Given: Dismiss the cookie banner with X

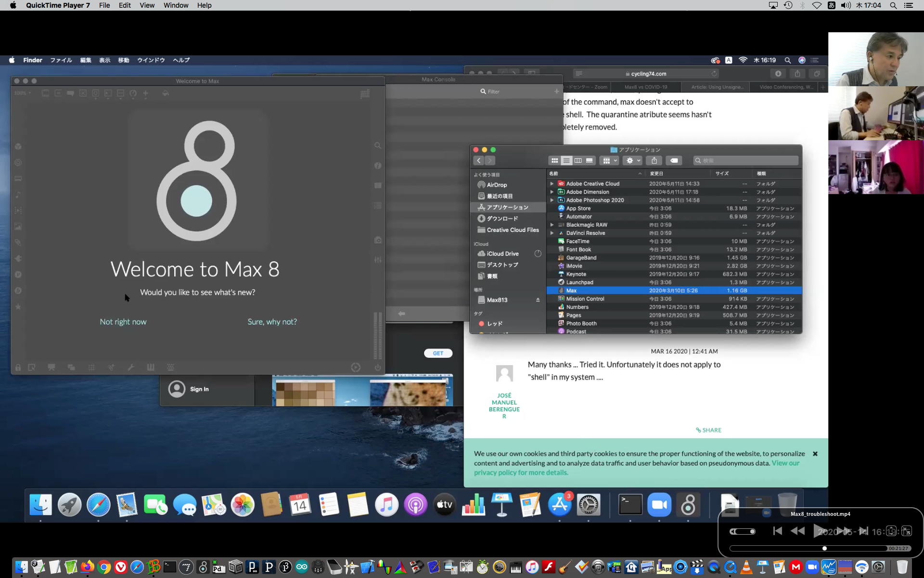Looking at the screenshot, I should pos(815,454).
